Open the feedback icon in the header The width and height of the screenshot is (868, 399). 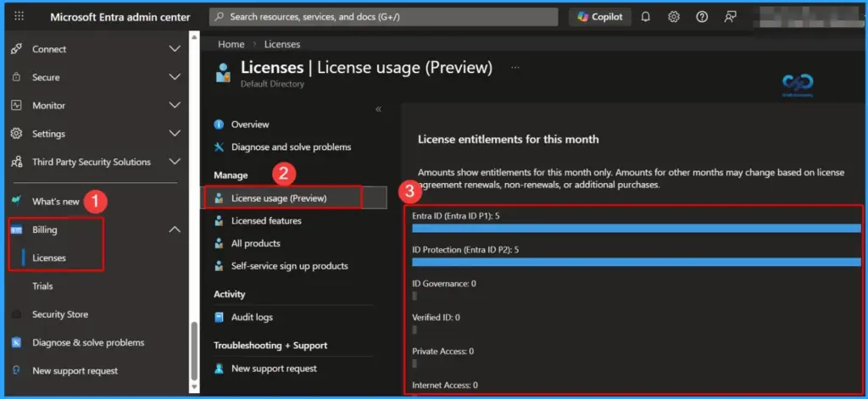(x=730, y=17)
